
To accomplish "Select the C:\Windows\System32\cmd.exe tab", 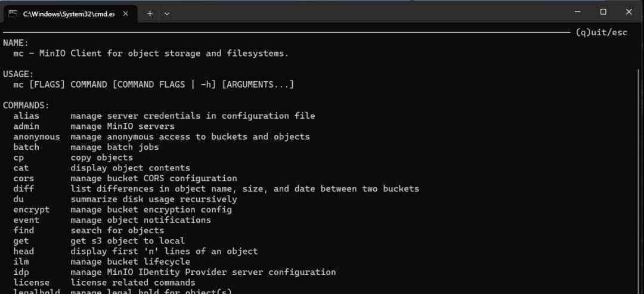I will pos(69,13).
